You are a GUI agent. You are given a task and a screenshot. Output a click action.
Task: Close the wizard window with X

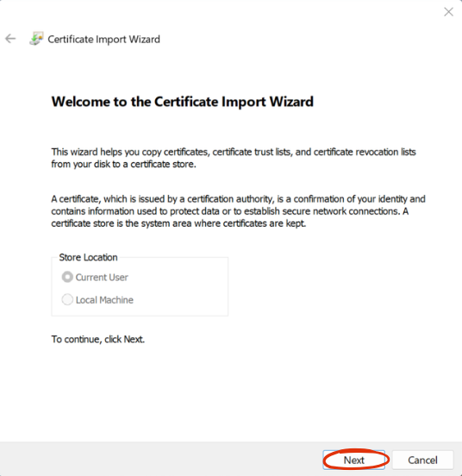pos(448,12)
